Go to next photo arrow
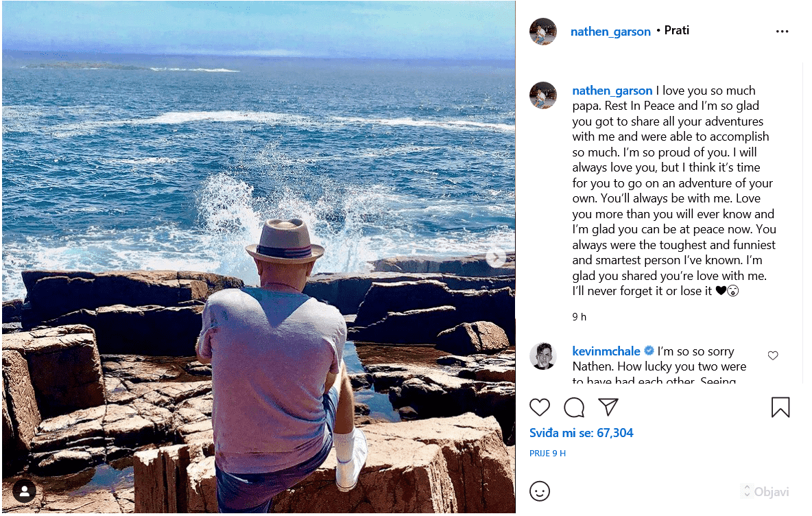Viewport: 812px width, 516px height. [496, 258]
